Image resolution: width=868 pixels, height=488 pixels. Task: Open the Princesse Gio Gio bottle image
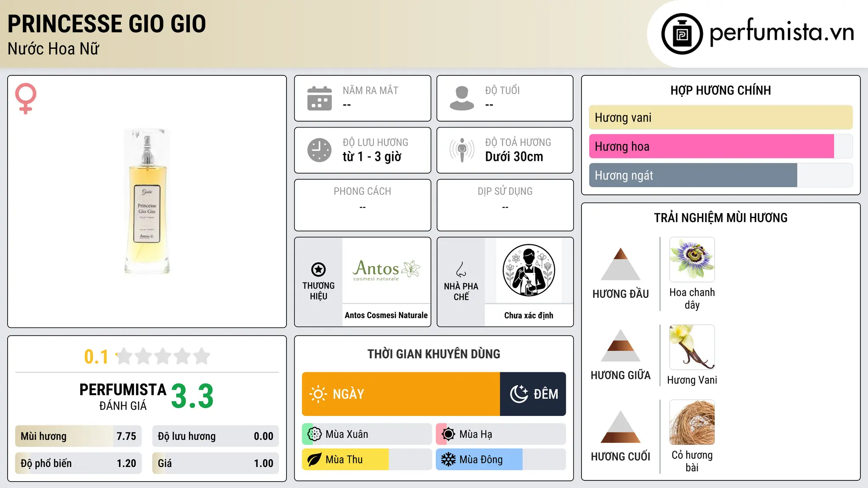click(x=147, y=202)
